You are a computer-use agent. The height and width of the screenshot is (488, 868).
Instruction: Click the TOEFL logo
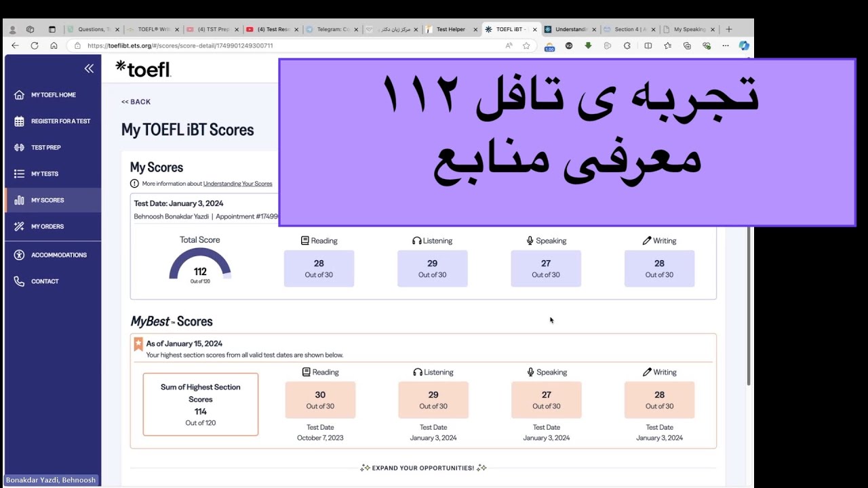(143, 68)
